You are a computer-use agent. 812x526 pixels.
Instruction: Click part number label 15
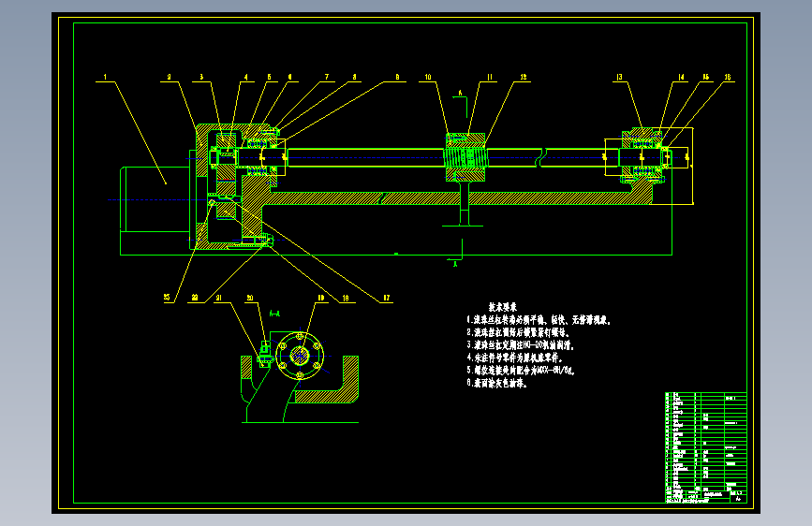[x=705, y=77]
